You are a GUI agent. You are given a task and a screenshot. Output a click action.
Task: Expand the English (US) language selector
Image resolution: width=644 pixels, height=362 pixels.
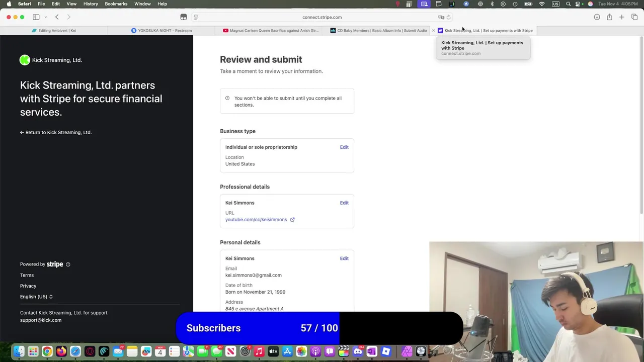36,297
